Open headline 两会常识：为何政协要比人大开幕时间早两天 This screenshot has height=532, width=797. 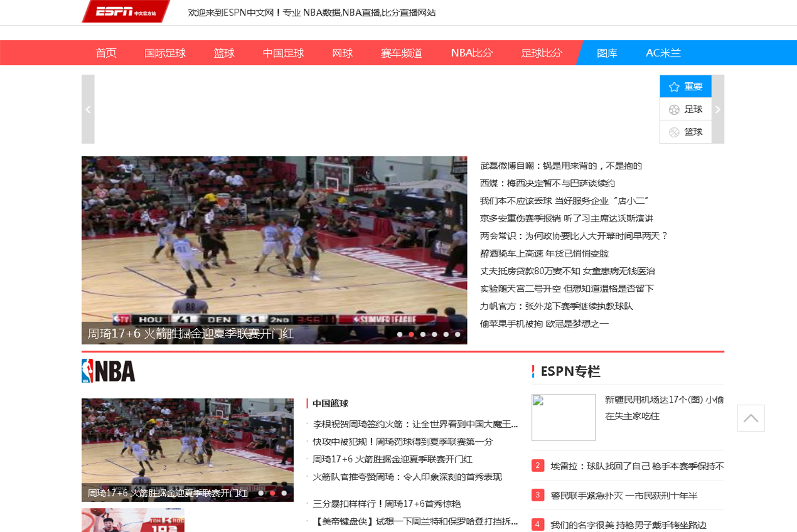point(574,236)
